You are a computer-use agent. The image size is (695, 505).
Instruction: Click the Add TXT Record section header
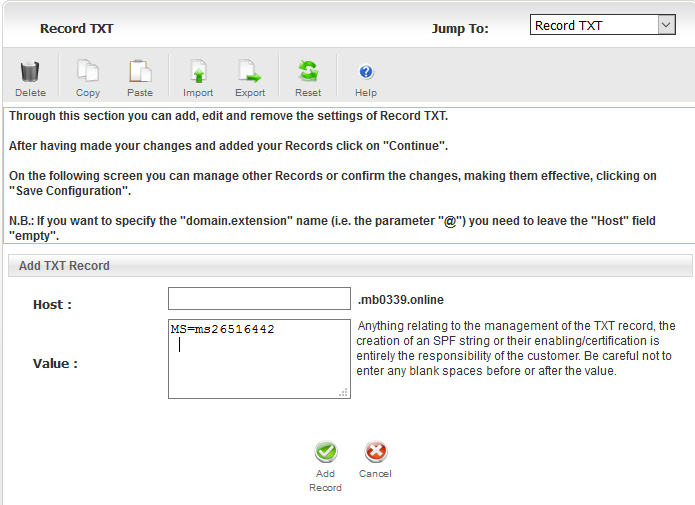(350, 266)
